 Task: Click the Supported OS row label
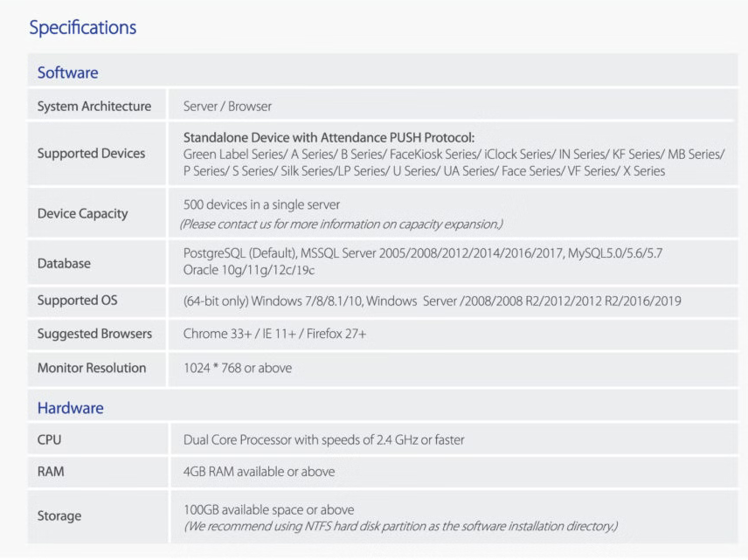click(77, 301)
